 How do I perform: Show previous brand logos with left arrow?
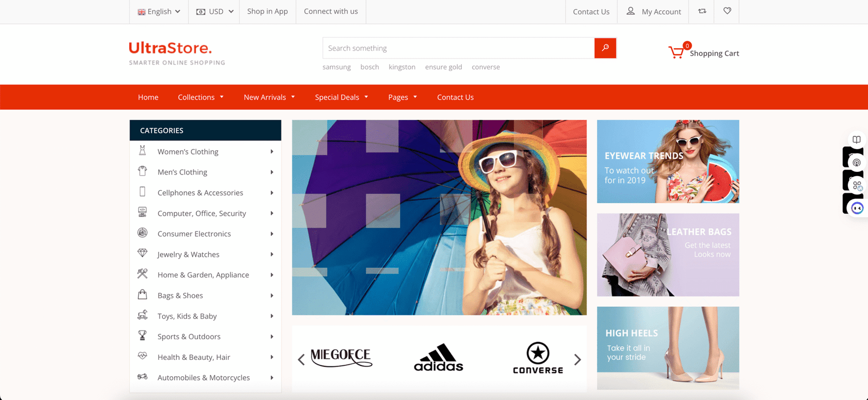coord(302,359)
